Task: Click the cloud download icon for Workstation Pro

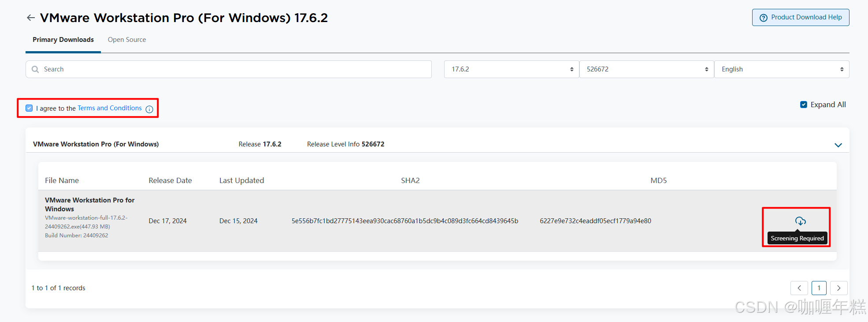Action: coord(800,221)
